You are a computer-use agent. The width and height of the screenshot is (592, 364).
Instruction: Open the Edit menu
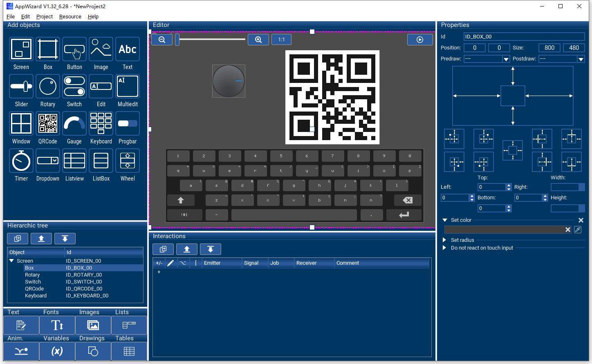25,17
